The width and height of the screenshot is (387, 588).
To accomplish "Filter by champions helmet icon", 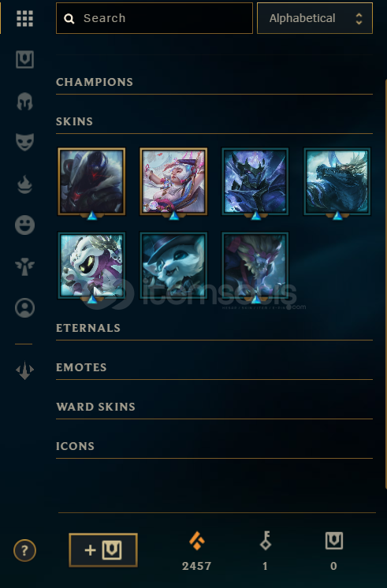I will pyautogui.click(x=24, y=101).
